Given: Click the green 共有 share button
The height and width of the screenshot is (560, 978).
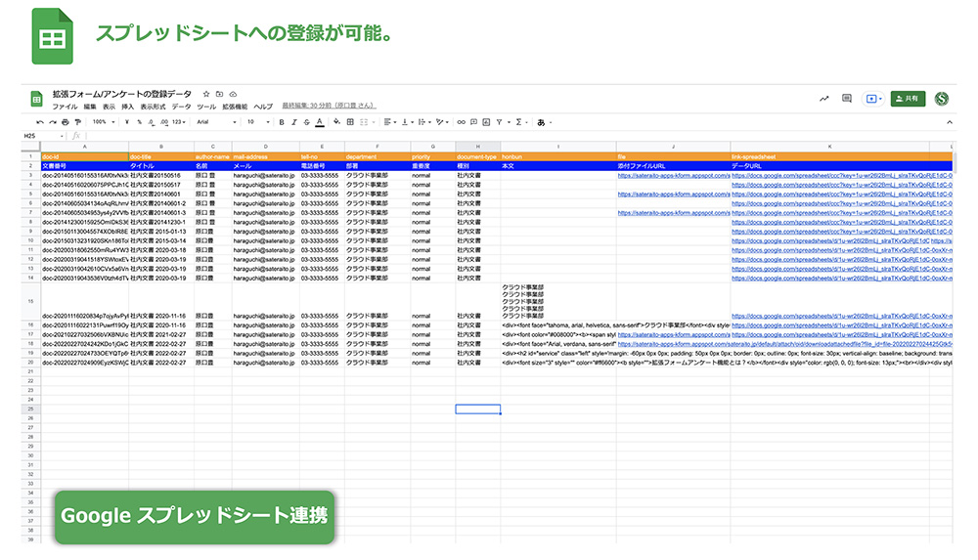Looking at the screenshot, I should tap(908, 99).
